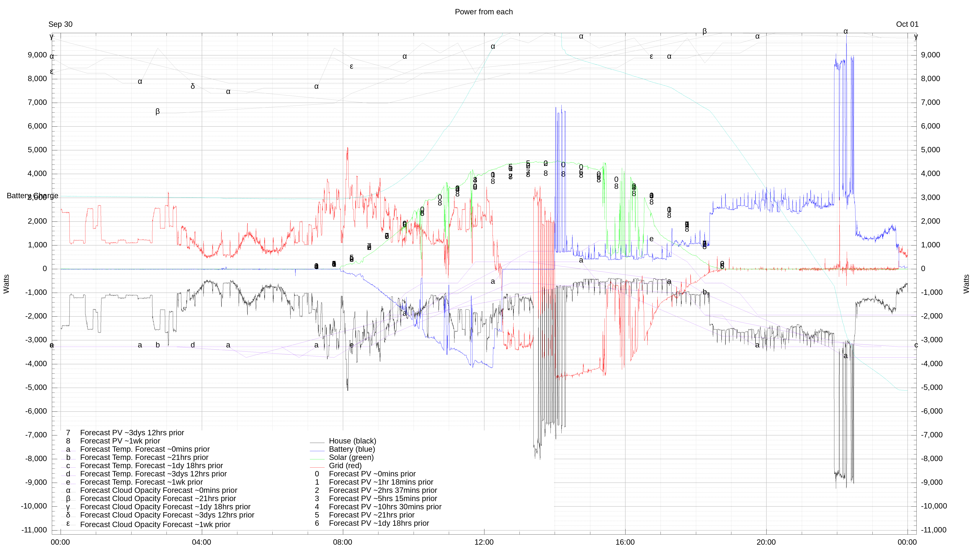This screenshot has height=551, width=980.
Task: Click legend "Forecast PV ~0mins prior"
Action: (372, 474)
